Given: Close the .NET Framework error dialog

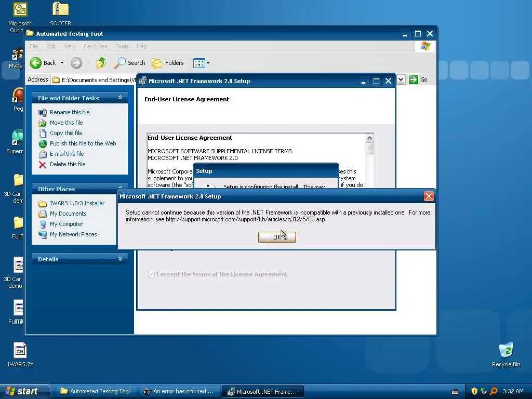Looking at the screenshot, I should click(429, 196).
